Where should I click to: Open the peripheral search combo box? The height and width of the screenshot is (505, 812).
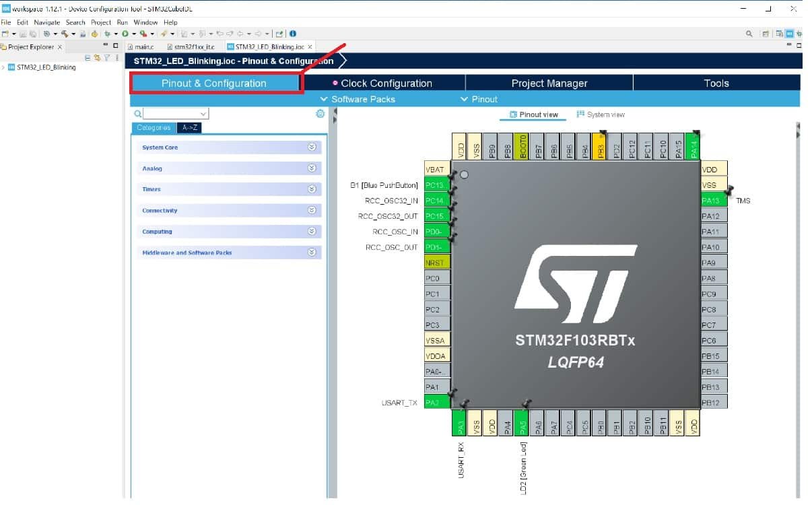(x=176, y=114)
